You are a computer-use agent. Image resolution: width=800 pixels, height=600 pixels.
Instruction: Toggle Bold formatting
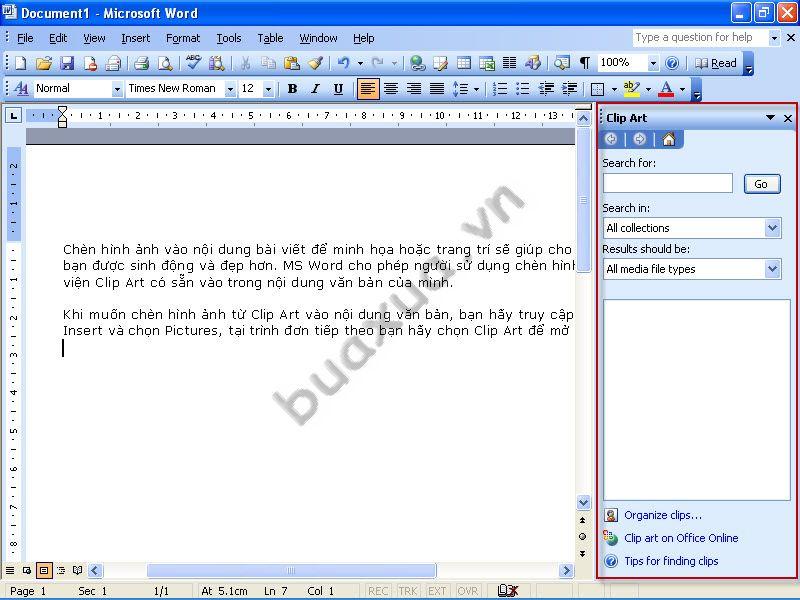point(292,89)
